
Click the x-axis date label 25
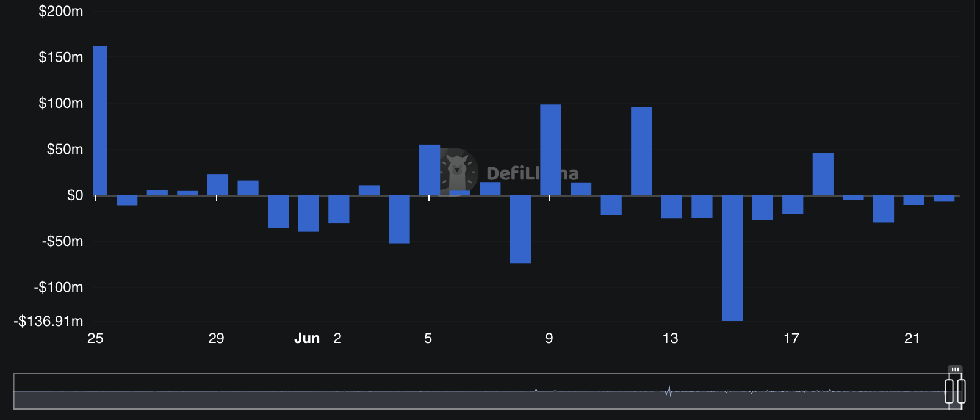[x=95, y=338]
